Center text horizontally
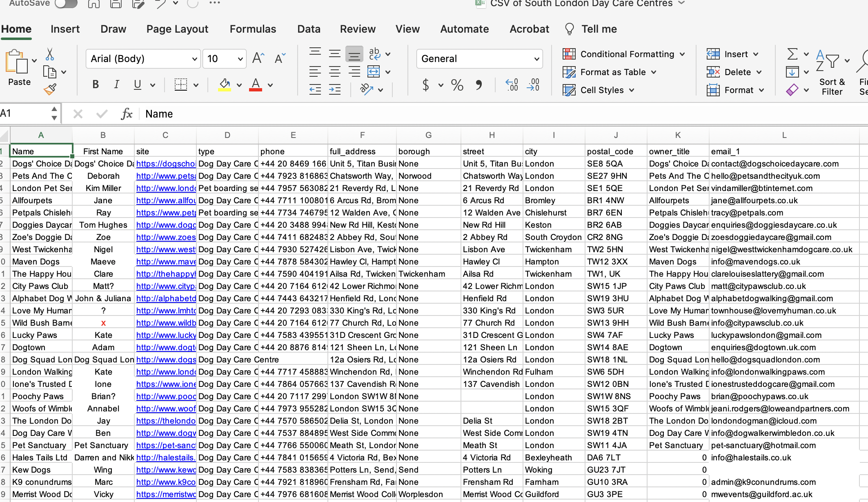 [x=335, y=72]
